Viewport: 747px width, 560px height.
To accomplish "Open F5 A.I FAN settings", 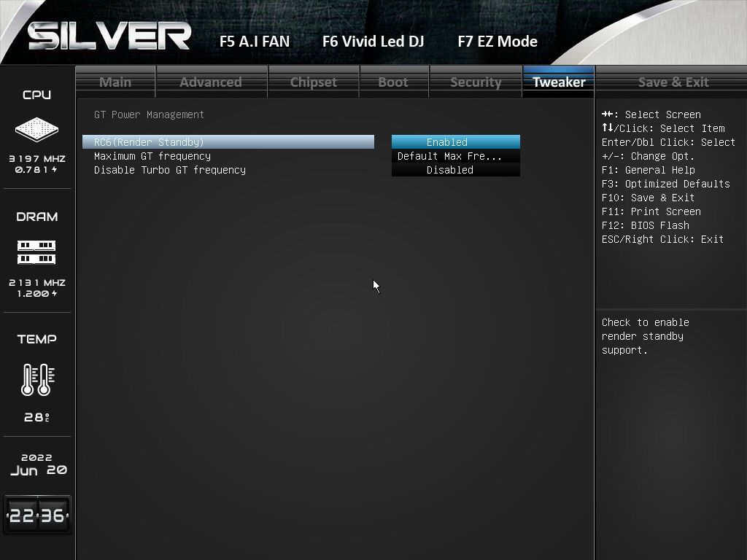I will pyautogui.click(x=255, y=42).
